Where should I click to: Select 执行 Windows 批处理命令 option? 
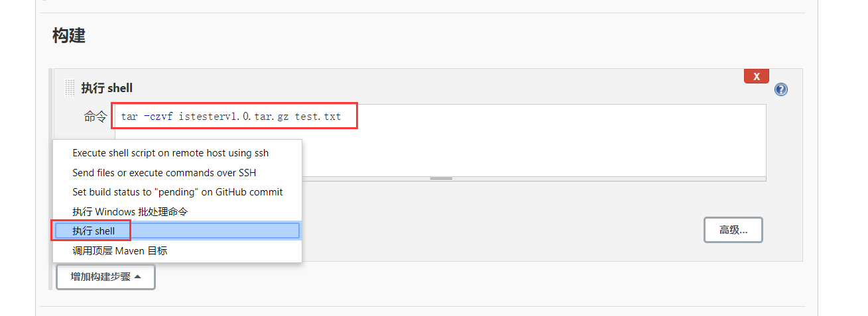coord(130,212)
